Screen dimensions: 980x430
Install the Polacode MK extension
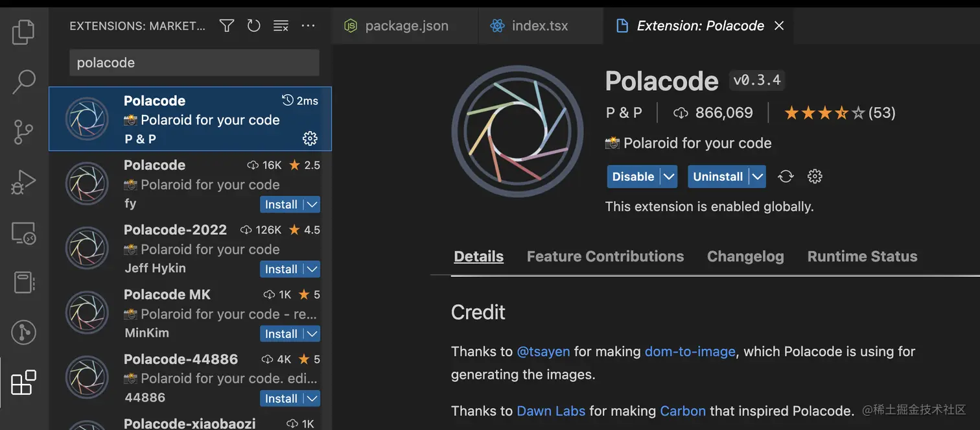(283, 333)
